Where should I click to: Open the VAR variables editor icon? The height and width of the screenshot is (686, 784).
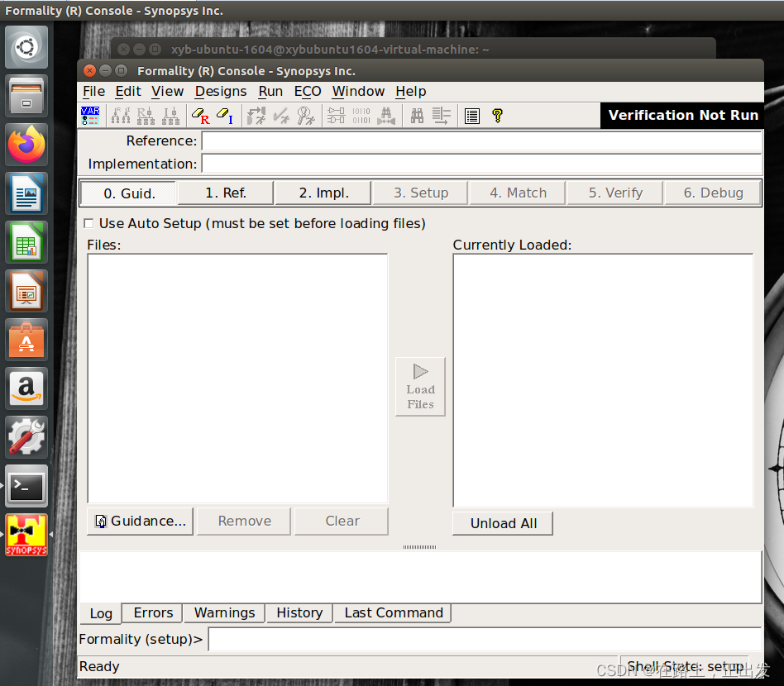click(90, 116)
